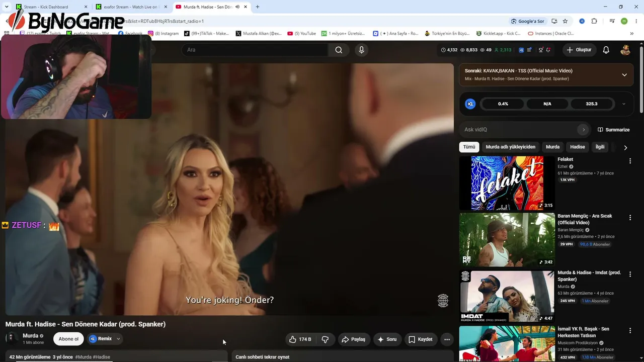The width and height of the screenshot is (644, 362).
Task: Open a new browser tab
Action: click(258, 7)
